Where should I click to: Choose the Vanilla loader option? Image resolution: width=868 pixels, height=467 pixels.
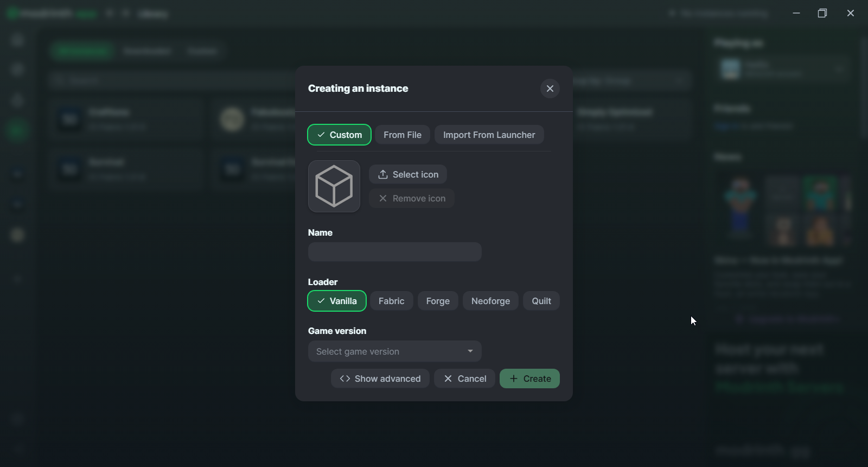337,301
